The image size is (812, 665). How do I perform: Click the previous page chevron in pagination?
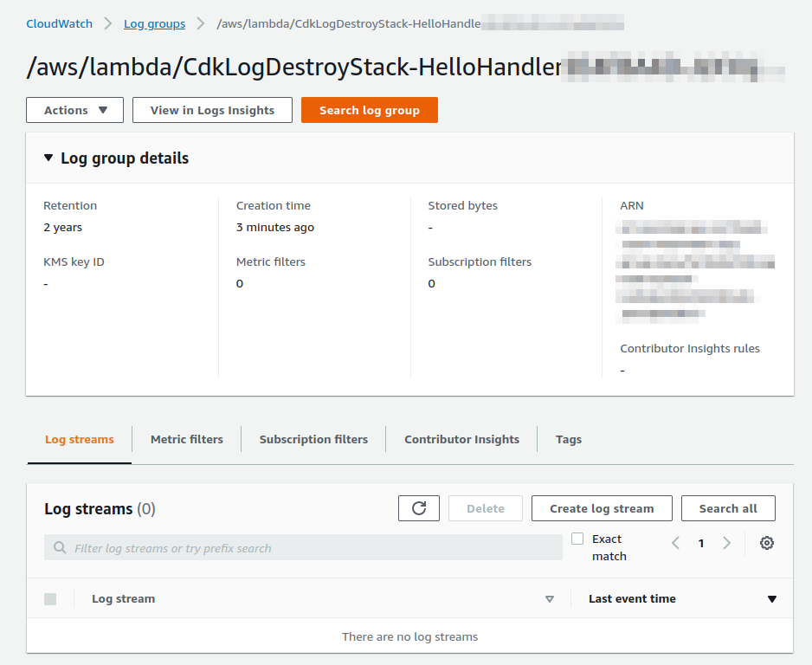coord(675,543)
